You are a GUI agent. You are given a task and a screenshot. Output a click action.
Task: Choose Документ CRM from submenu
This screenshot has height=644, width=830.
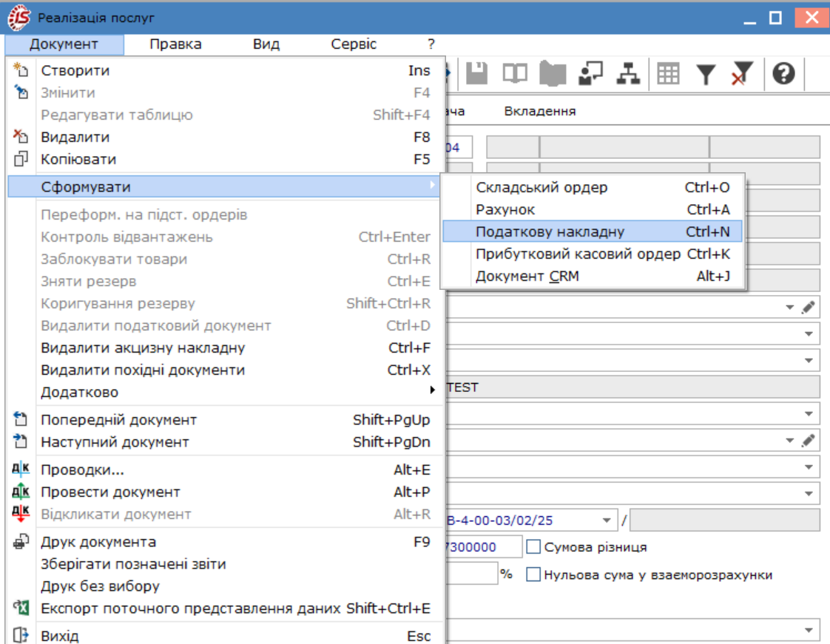(593, 277)
